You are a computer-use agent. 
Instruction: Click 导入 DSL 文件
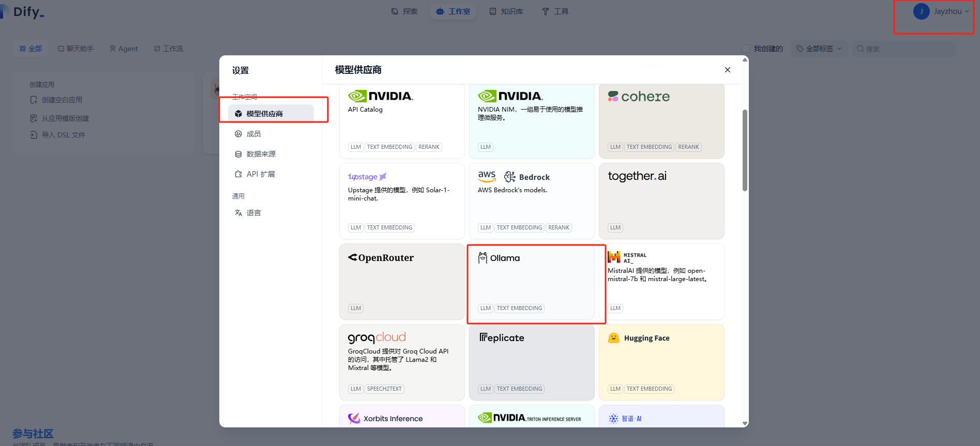coord(58,135)
